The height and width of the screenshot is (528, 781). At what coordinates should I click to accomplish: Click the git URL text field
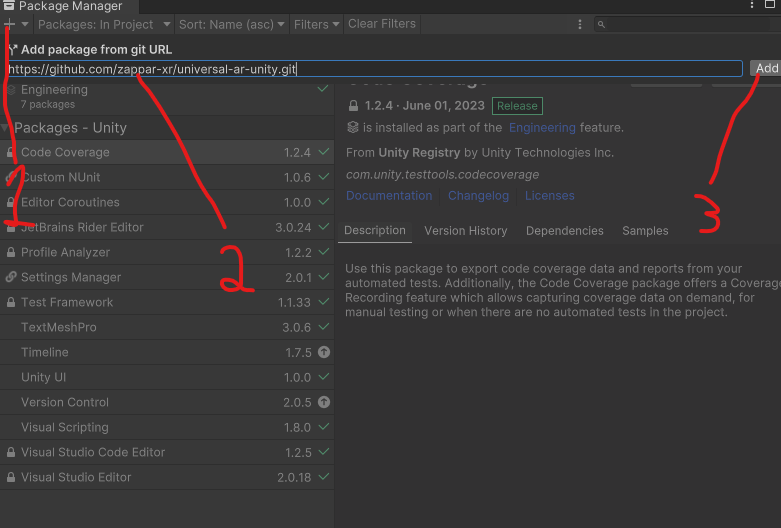click(374, 69)
